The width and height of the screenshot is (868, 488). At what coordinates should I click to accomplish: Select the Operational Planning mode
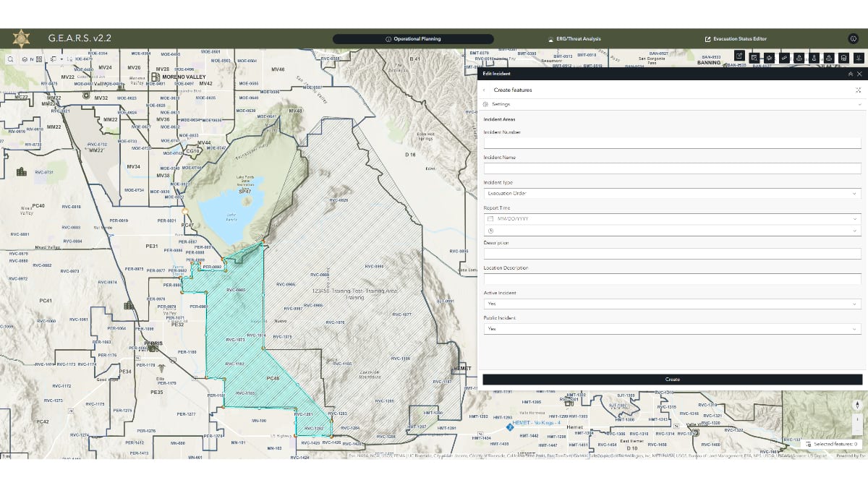pos(413,39)
